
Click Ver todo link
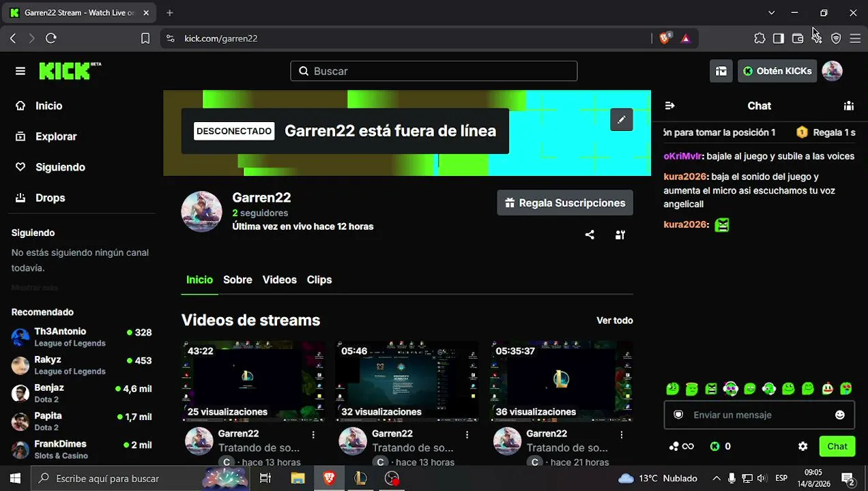pyautogui.click(x=615, y=321)
